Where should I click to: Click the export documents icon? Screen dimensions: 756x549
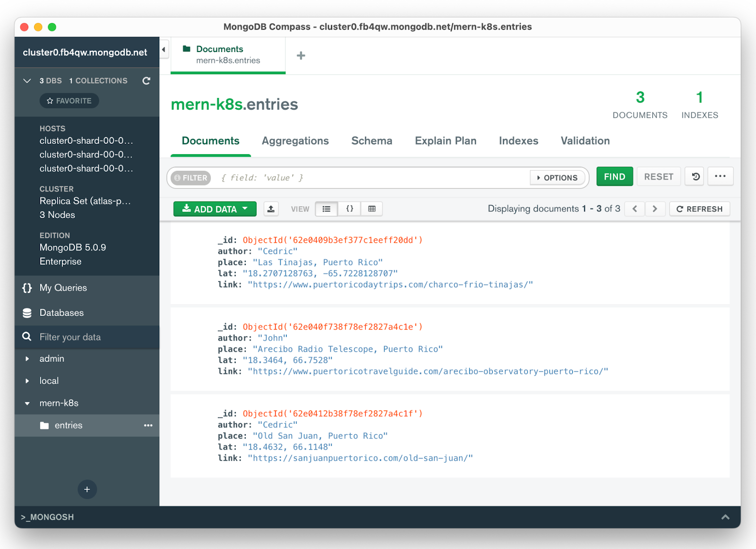click(271, 209)
